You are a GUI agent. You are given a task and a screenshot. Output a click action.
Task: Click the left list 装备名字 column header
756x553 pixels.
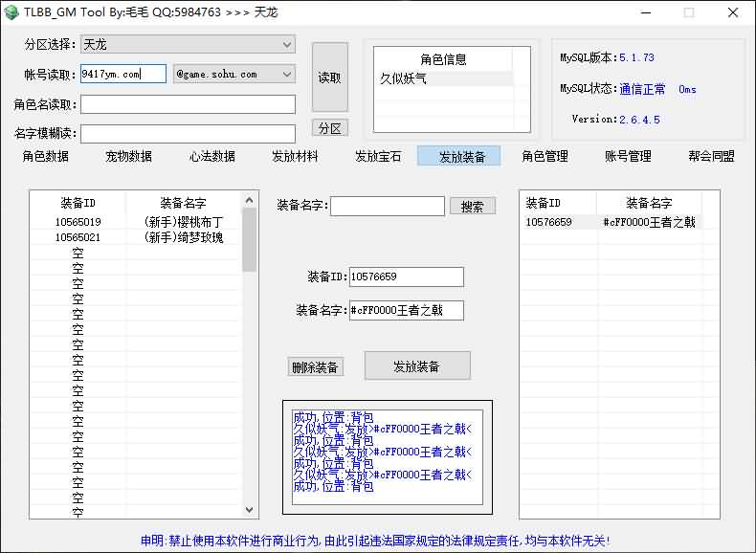click(183, 203)
